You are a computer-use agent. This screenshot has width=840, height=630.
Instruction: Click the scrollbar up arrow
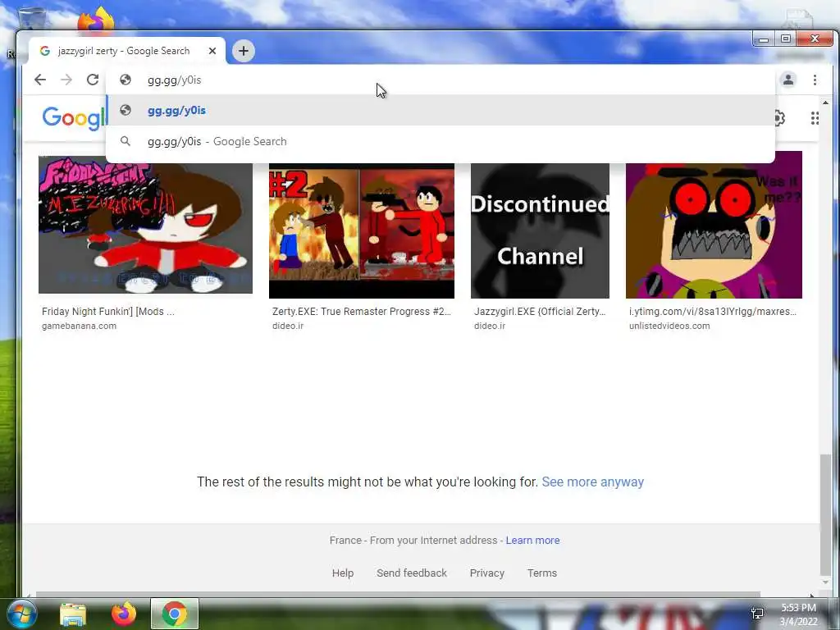coord(825,102)
